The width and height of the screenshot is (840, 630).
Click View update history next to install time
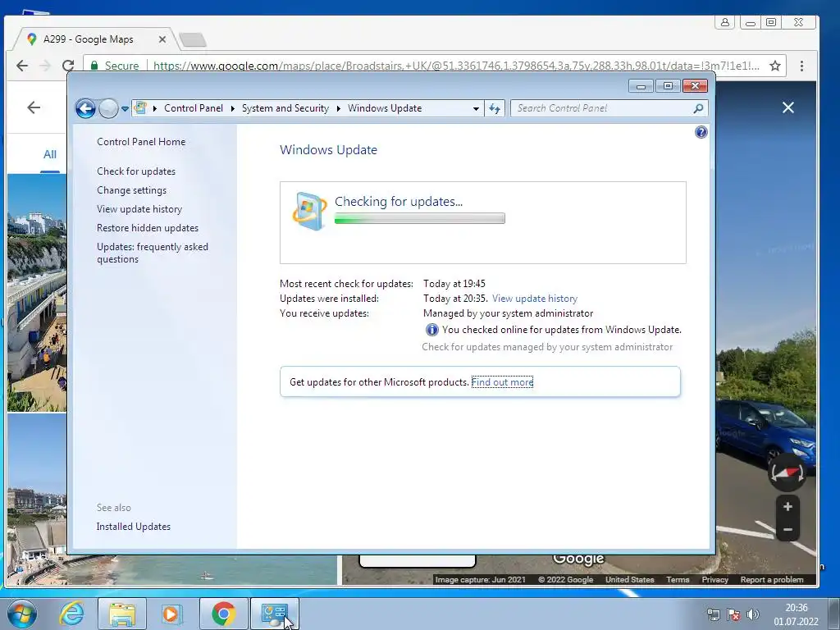(x=535, y=299)
